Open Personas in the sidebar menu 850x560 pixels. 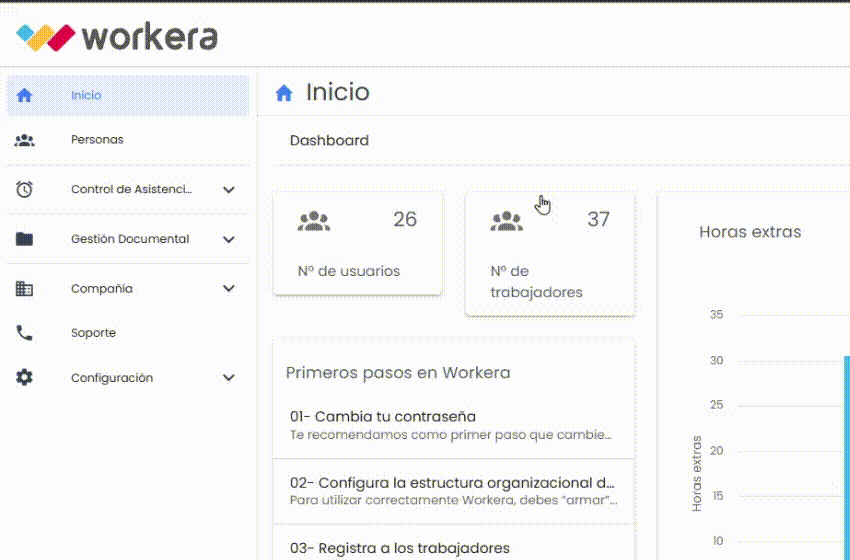97,140
